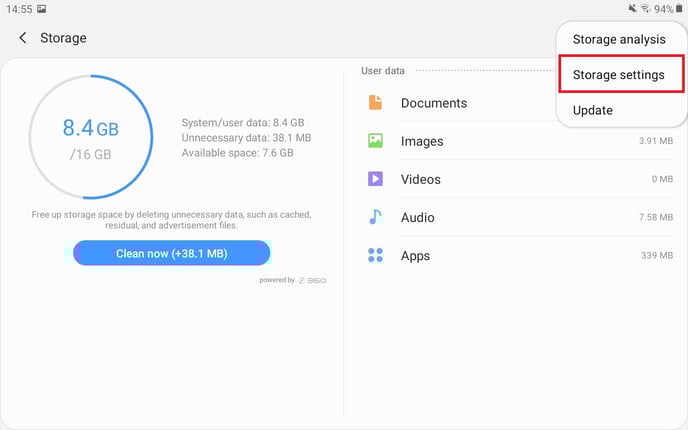Image resolution: width=688 pixels, height=430 pixels.
Task: Open the Apps category label
Action: 415,256
